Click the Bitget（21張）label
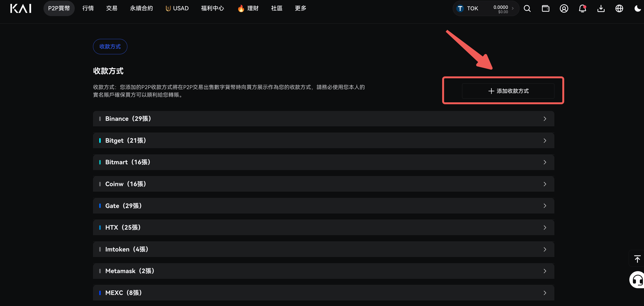644x306 pixels. [x=126, y=141]
